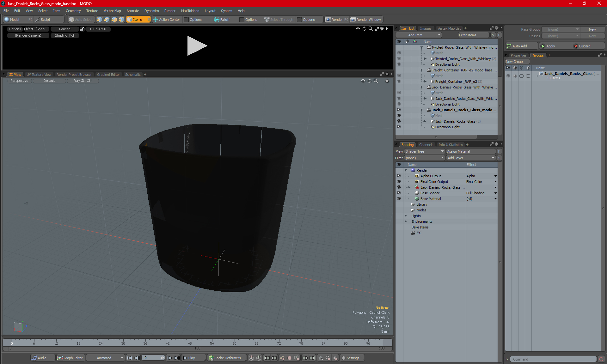Step to previous frame
Image resolution: width=607 pixels, height=364 pixels.
tap(137, 358)
